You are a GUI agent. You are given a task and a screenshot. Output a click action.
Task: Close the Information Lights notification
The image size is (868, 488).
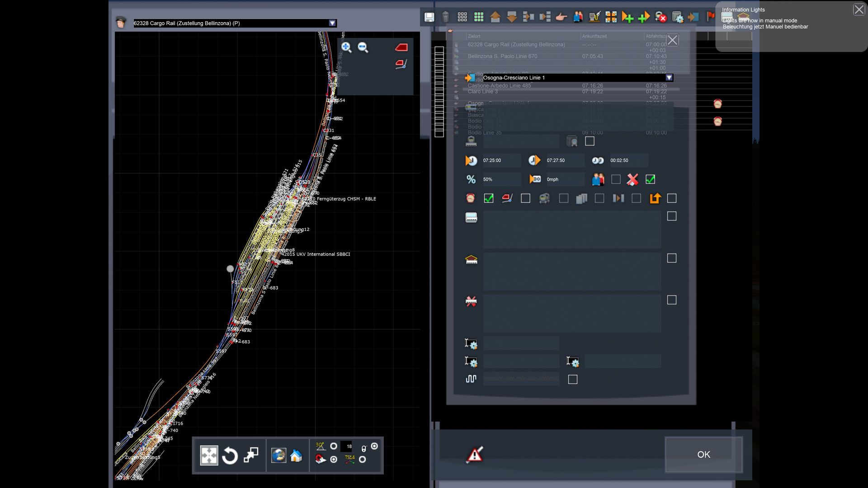click(859, 9)
